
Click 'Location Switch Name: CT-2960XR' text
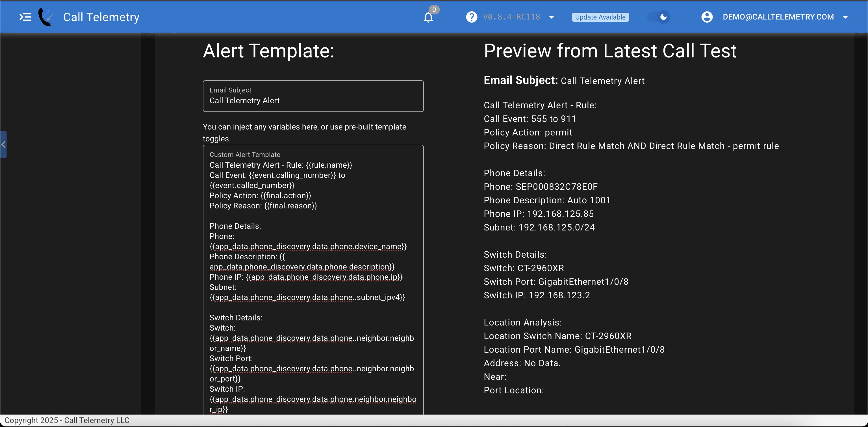point(558,336)
